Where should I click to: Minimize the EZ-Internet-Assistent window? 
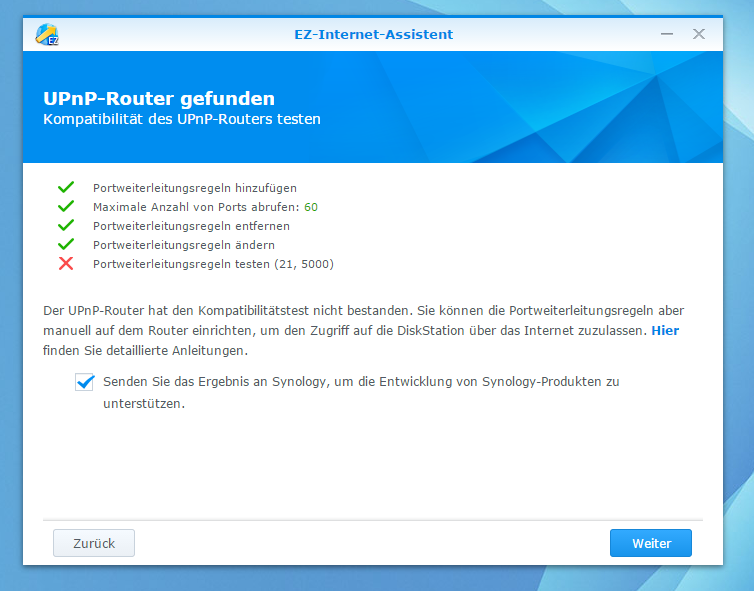666,34
